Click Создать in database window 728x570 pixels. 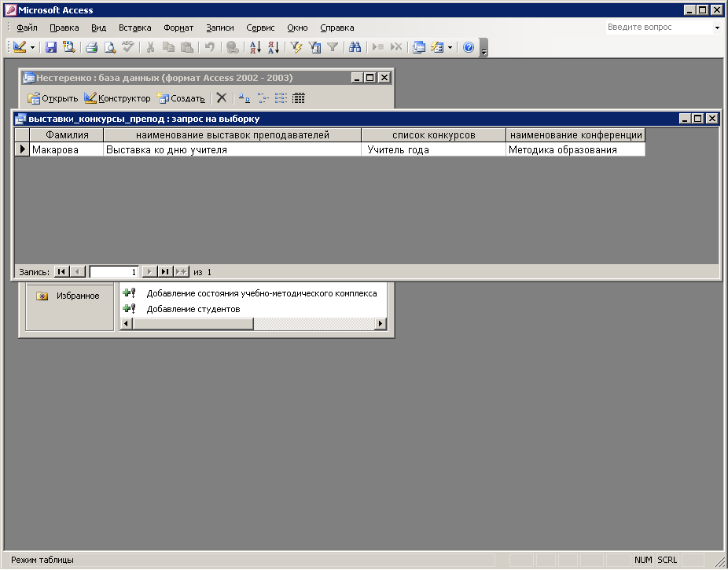coord(181,98)
